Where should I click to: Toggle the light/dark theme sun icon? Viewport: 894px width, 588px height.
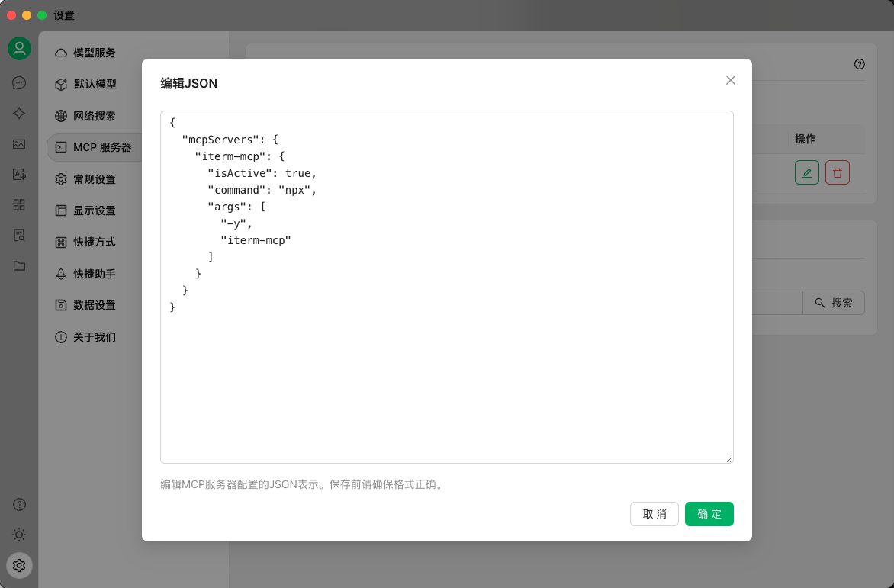pyautogui.click(x=19, y=535)
